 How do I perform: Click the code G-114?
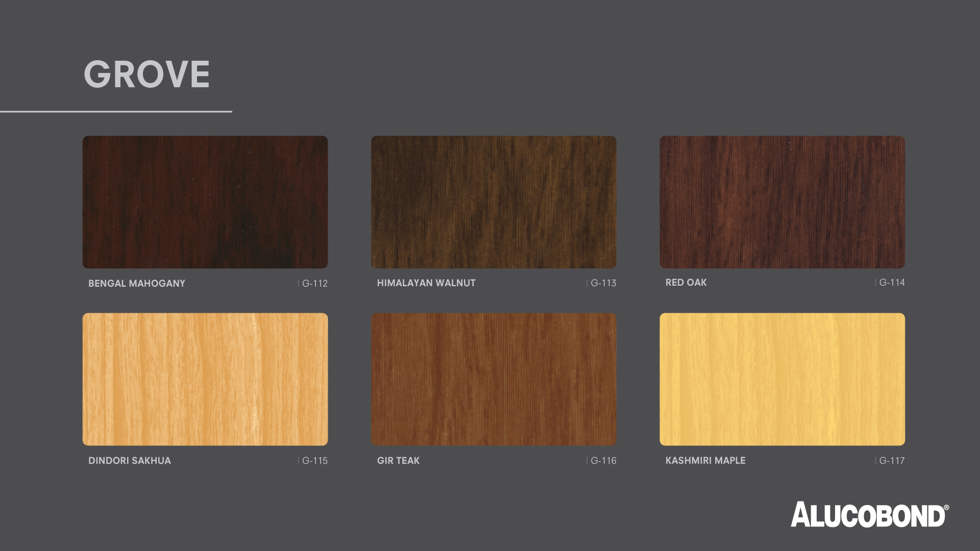892,282
